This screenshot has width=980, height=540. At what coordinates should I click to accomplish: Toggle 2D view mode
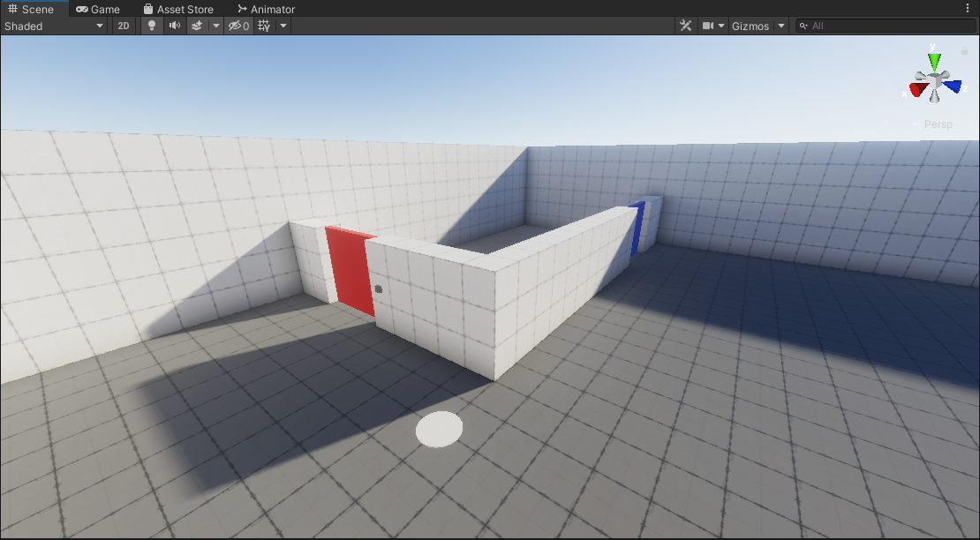coord(124,26)
